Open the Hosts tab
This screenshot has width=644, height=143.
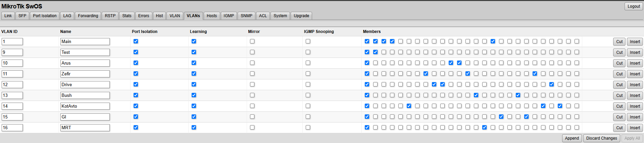[x=212, y=16]
